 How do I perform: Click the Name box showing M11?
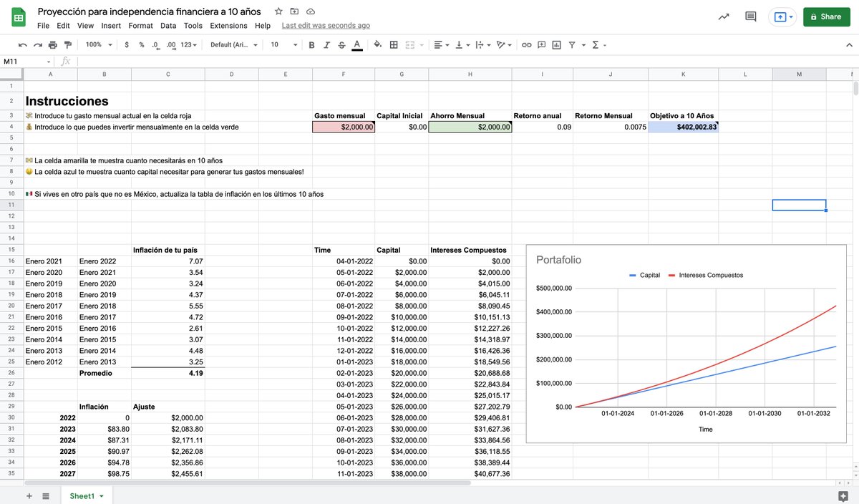click(27, 62)
